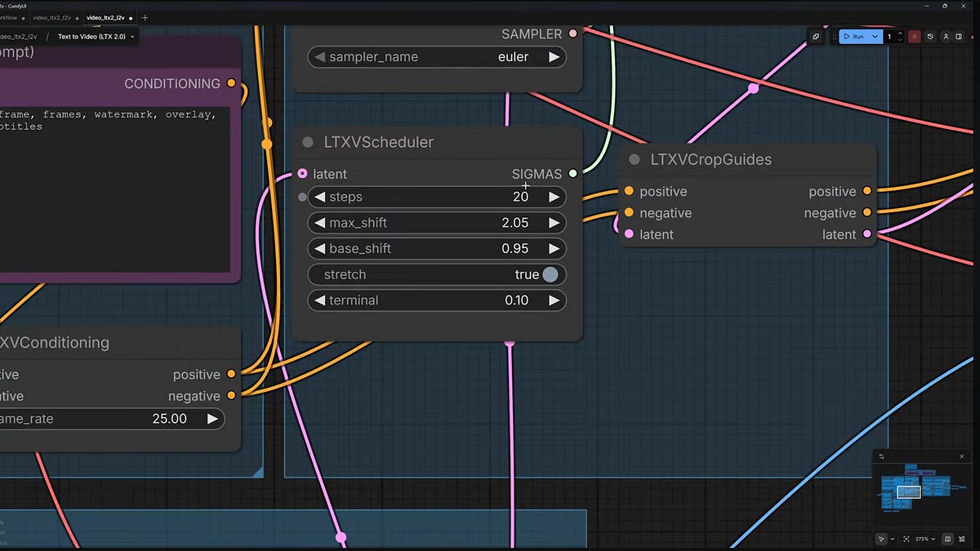Close the minimap panel
The image size is (980, 551).
(x=962, y=456)
